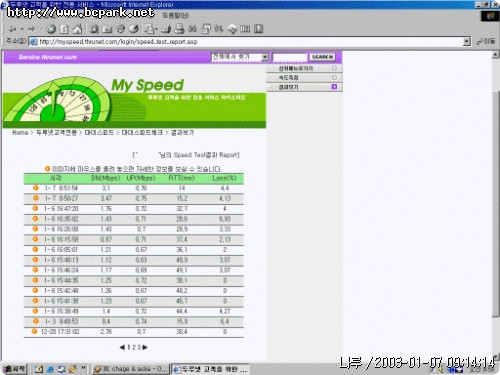
Task: Click the page vertical scrollbar thumb
Action: click(x=496, y=203)
